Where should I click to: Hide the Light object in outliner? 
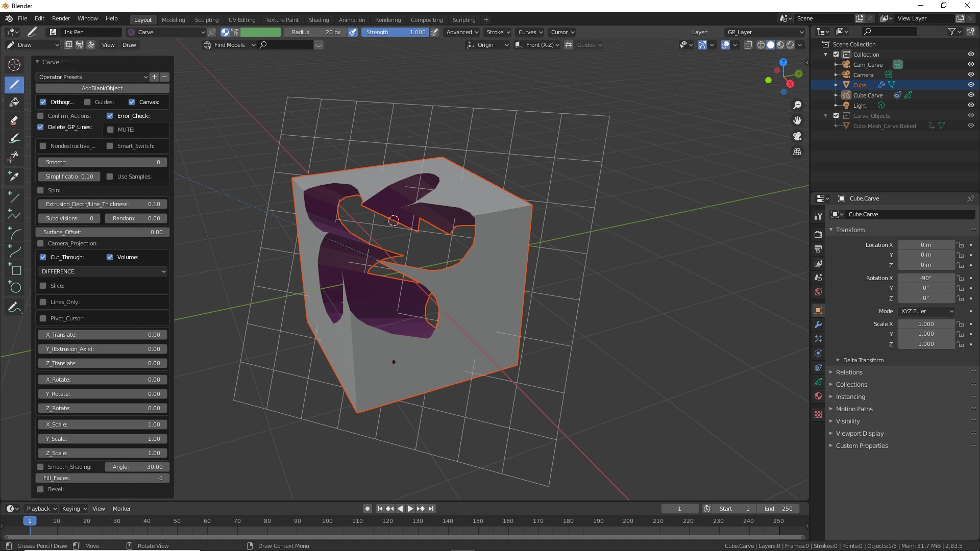[971, 105]
